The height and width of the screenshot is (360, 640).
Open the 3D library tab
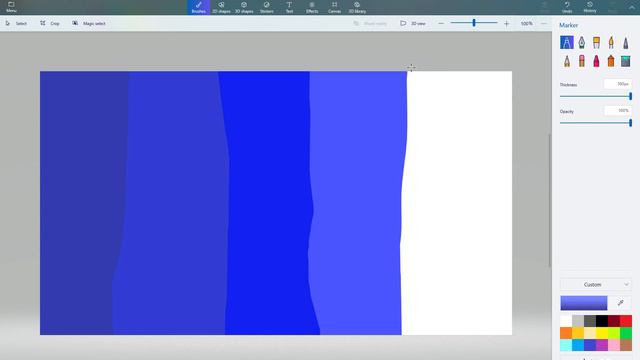(357, 7)
